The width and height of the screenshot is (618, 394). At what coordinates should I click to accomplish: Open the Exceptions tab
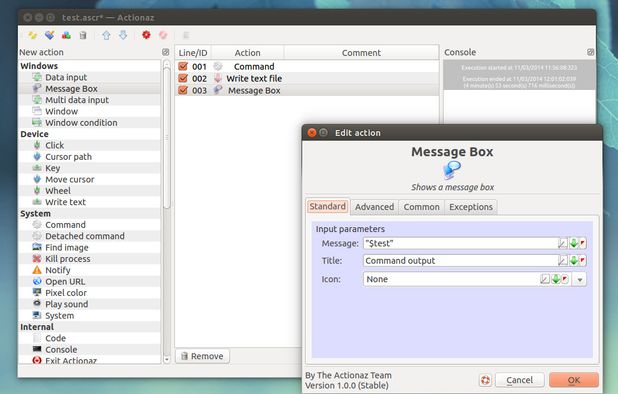tap(471, 207)
